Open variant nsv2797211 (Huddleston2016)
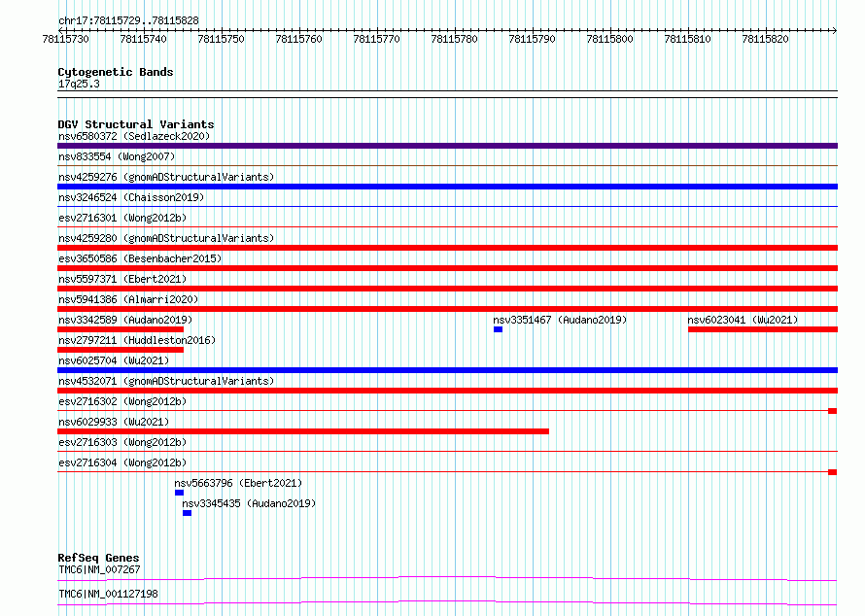The height and width of the screenshot is (616, 865). point(137,340)
